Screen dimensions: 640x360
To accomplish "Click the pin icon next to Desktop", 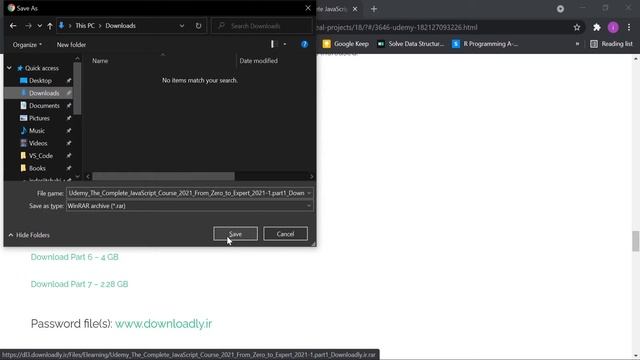I will pyautogui.click(x=69, y=81).
